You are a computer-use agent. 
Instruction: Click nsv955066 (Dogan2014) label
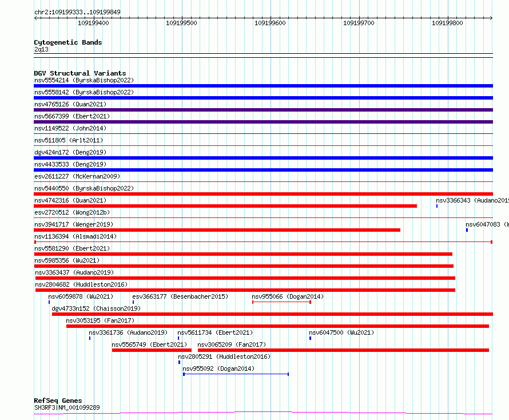point(288,296)
